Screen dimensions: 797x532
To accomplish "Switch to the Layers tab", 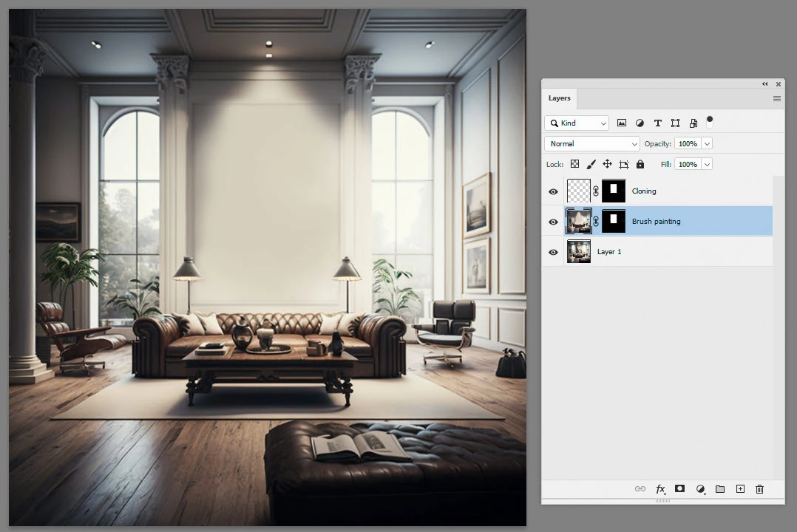I will (559, 98).
